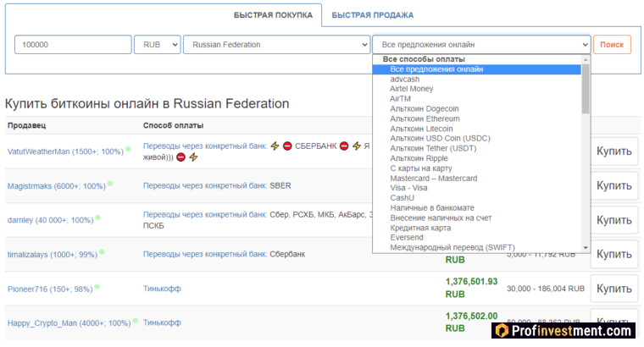Select Альткоин Litecoin option
The width and height of the screenshot is (644, 347).
pyautogui.click(x=421, y=129)
